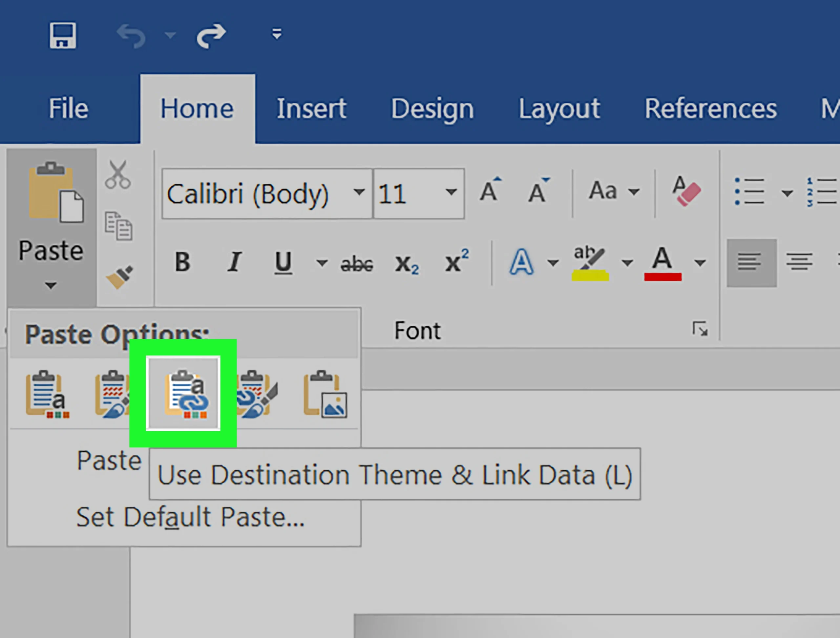840x638 pixels.
Task: Toggle Subscript formatting
Action: coord(407,264)
